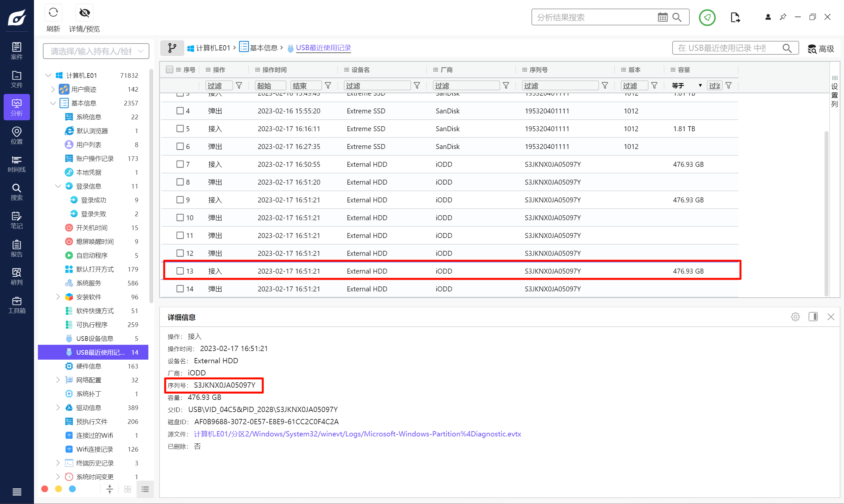Click the detail panel settings gear

(x=795, y=317)
